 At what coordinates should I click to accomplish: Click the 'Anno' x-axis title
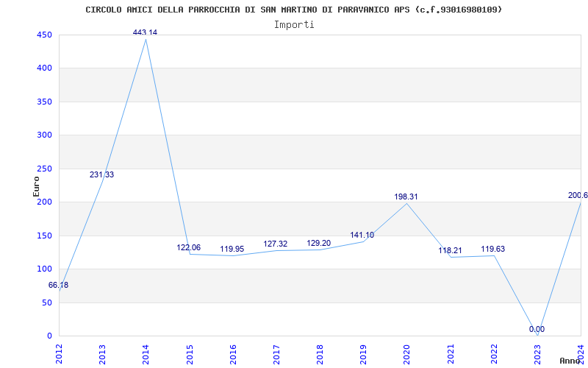point(570,361)
